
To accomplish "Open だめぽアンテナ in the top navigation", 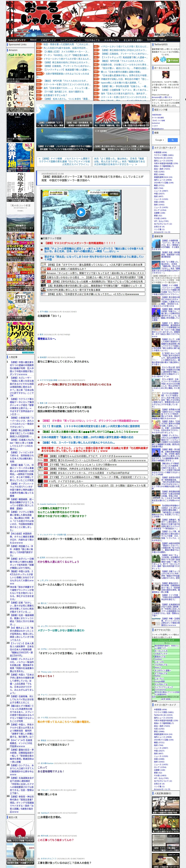I will [x=48, y=40].
